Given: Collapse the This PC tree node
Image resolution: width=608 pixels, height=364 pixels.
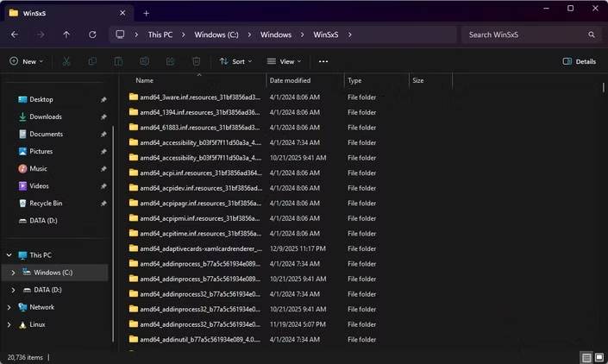Looking at the screenshot, I should (x=9, y=255).
